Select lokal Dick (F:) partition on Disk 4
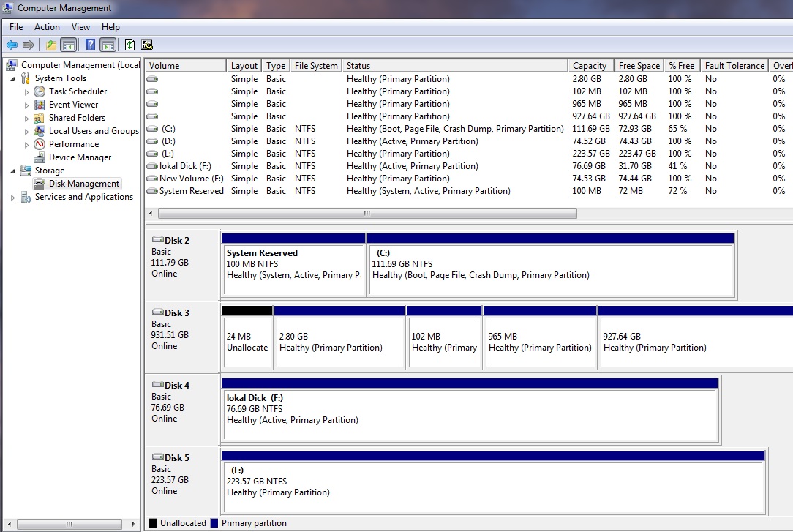The height and width of the screenshot is (532, 793). pyautogui.click(x=470, y=410)
